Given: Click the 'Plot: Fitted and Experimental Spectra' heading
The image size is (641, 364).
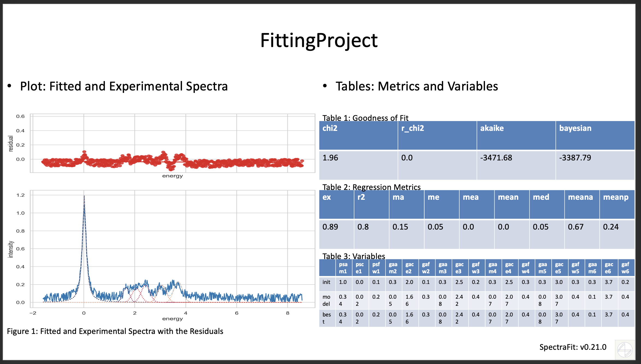Looking at the screenshot, I should pyautogui.click(x=124, y=86).
